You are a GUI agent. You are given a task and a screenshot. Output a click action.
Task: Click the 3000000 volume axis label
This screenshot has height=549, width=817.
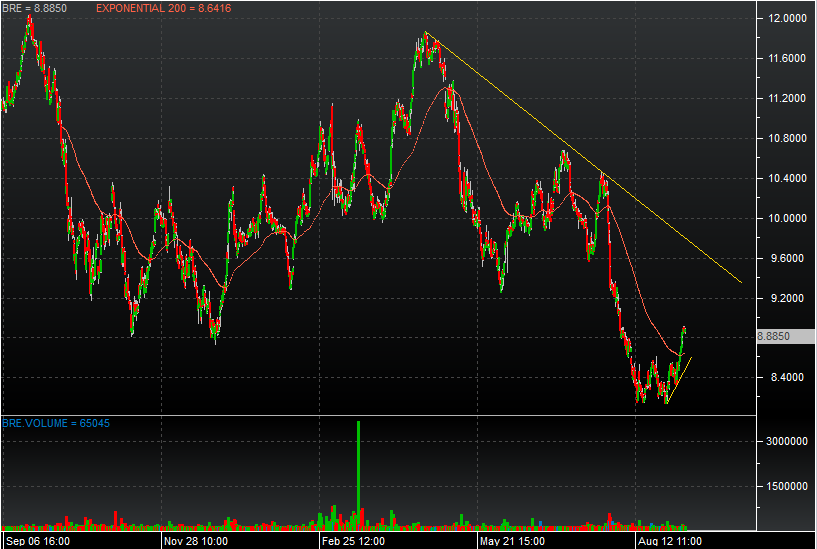click(x=787, y=441)
